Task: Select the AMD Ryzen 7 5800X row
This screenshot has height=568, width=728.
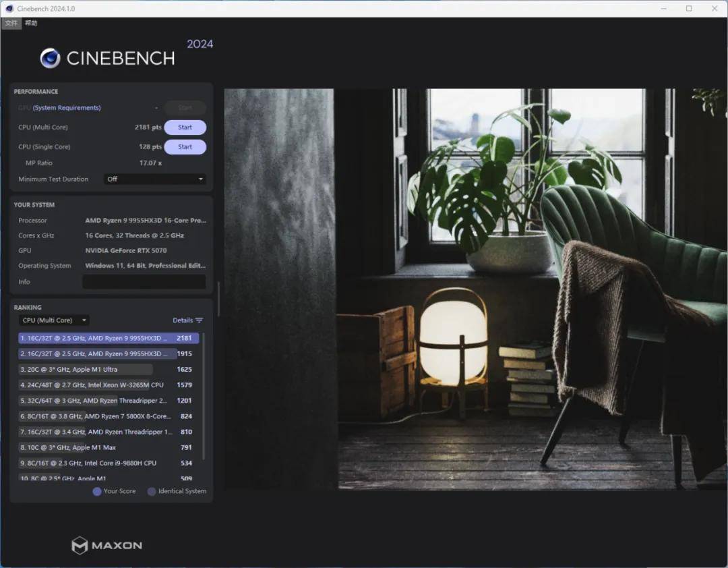Action: point(109,416)
